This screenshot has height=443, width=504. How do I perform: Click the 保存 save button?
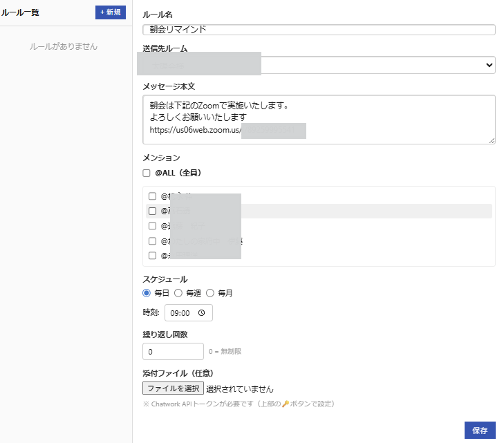click(480, 430)
